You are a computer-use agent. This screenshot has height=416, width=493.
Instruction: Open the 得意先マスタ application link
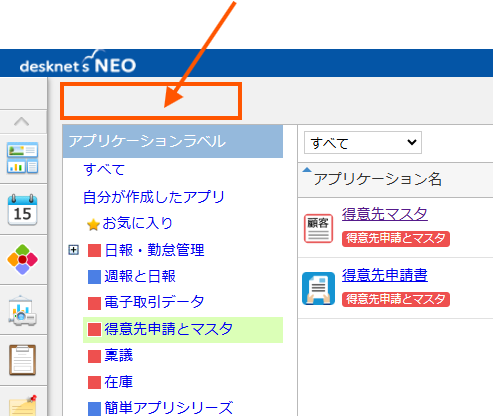click(385, 214)
